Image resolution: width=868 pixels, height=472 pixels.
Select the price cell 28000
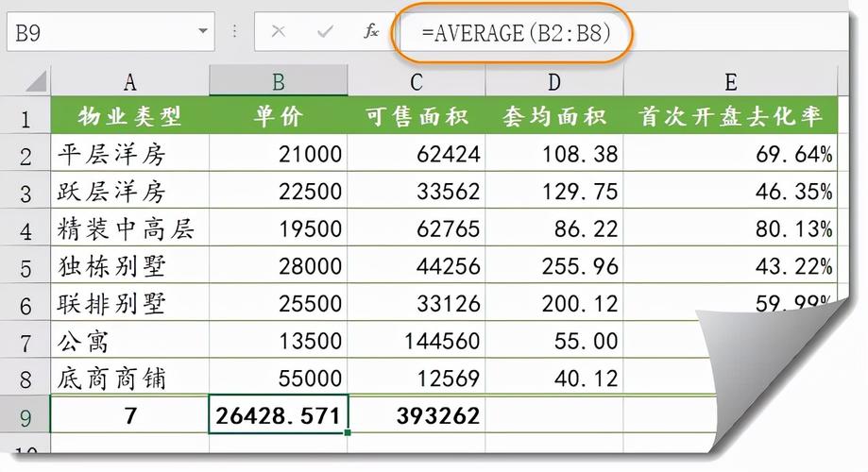click(x=279, y=265)
